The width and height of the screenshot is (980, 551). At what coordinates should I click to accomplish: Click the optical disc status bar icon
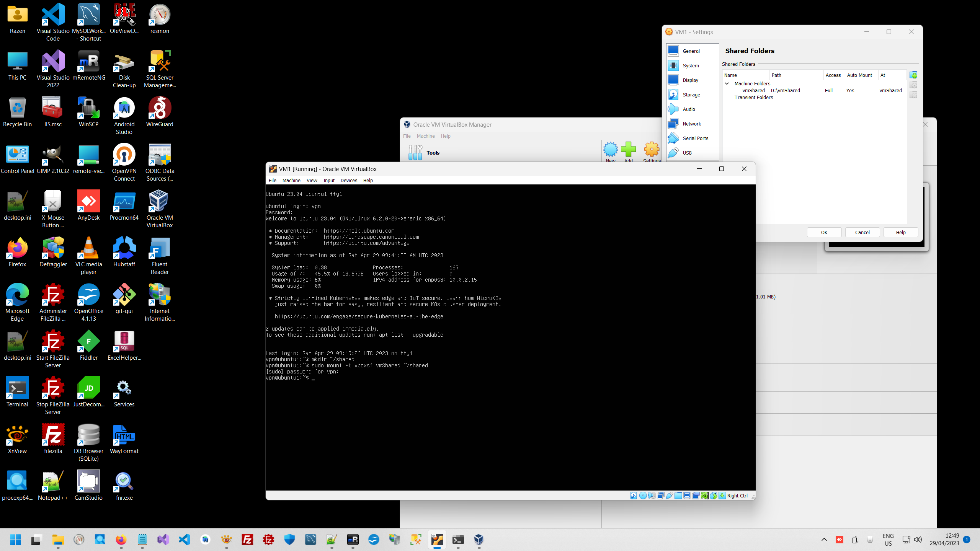[643, 496]
